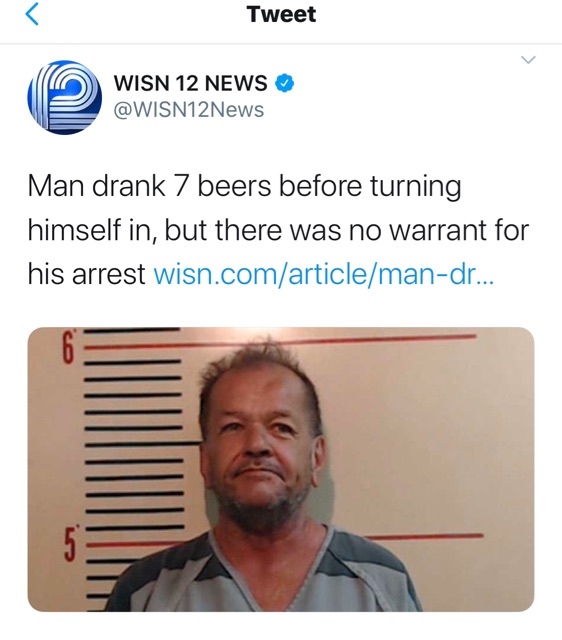Tap the WISN 12 NEWS display name

pyautogui.click(x=191, y=83)
